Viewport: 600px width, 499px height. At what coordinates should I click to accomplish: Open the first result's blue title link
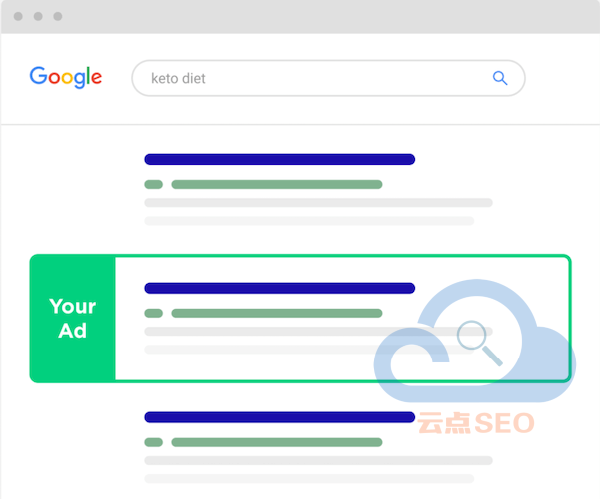(x=279, y=159)
